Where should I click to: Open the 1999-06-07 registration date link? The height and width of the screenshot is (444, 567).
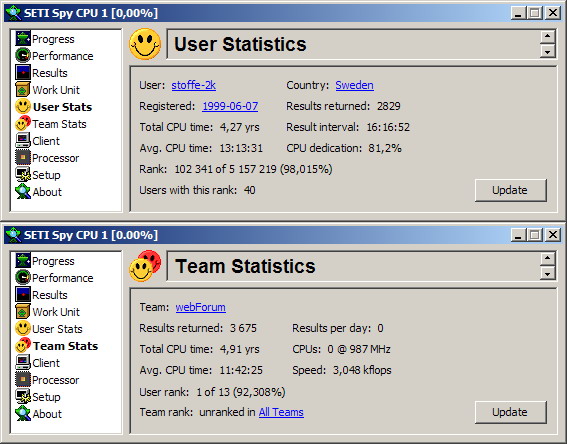coord(230,106)
